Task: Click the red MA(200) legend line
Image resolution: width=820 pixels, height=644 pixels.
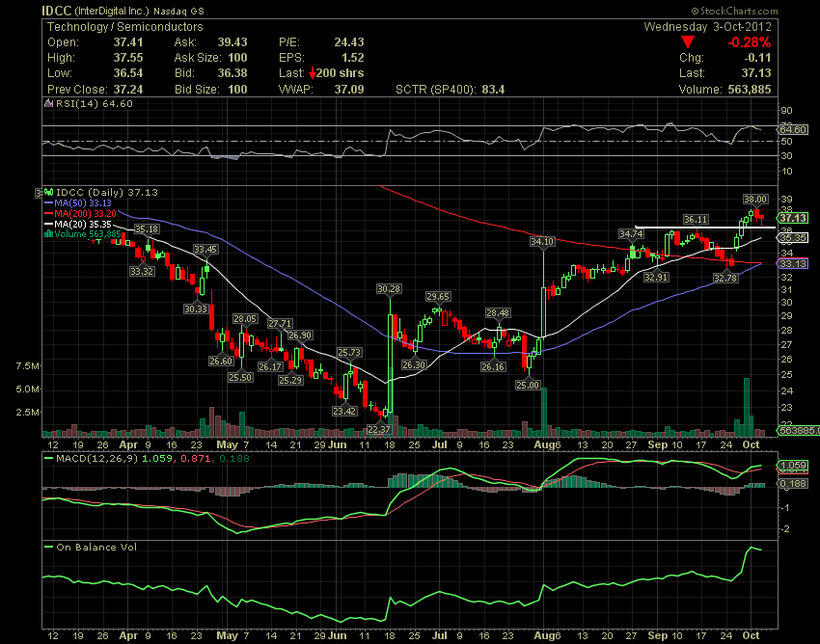Action: [49, 213]
